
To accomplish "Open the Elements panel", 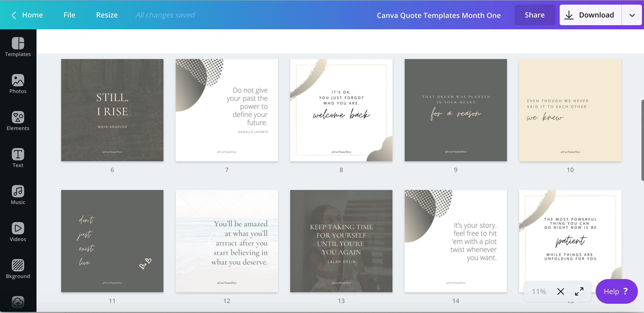I will click(18, 121).
